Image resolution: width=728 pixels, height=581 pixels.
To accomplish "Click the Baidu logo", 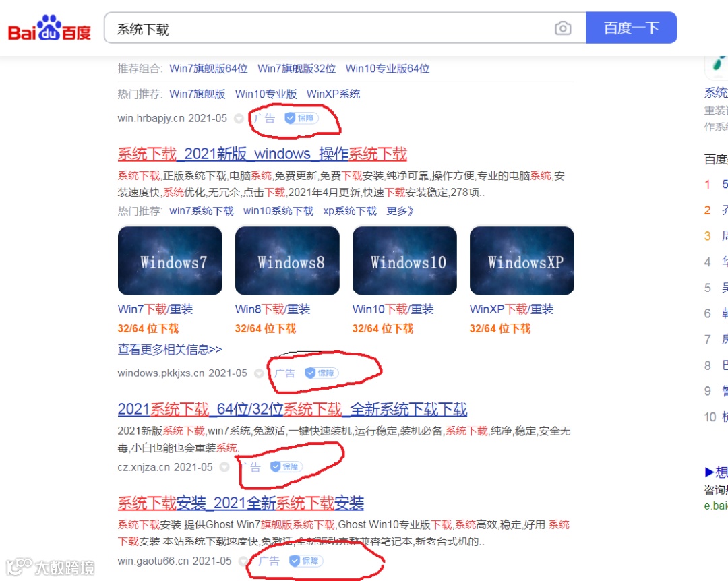I will pos(49,28).
